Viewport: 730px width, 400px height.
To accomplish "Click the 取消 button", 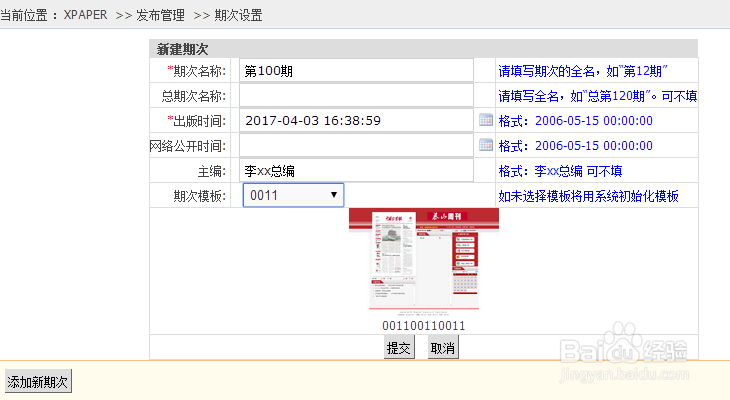I will [443, 348].
